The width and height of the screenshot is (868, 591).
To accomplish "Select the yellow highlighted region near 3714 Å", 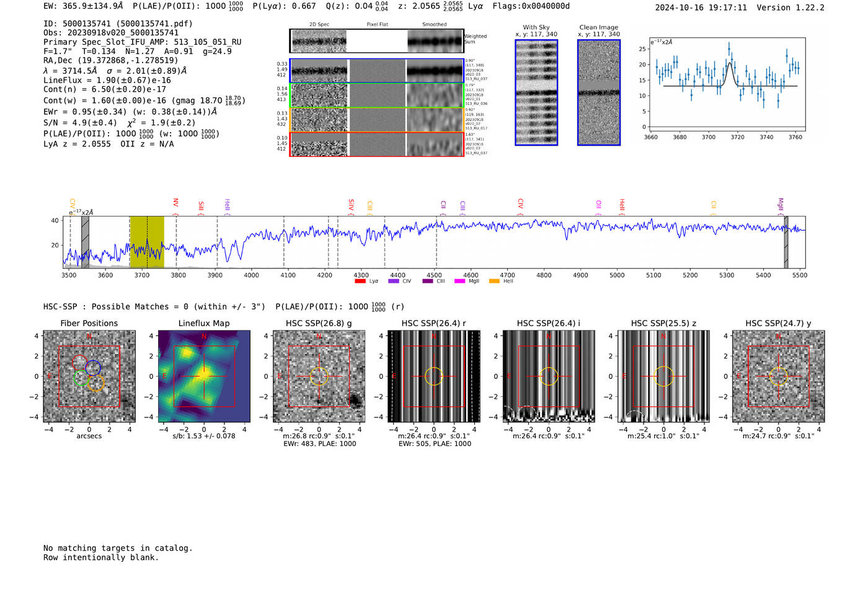I will click(x=147, y=242).
